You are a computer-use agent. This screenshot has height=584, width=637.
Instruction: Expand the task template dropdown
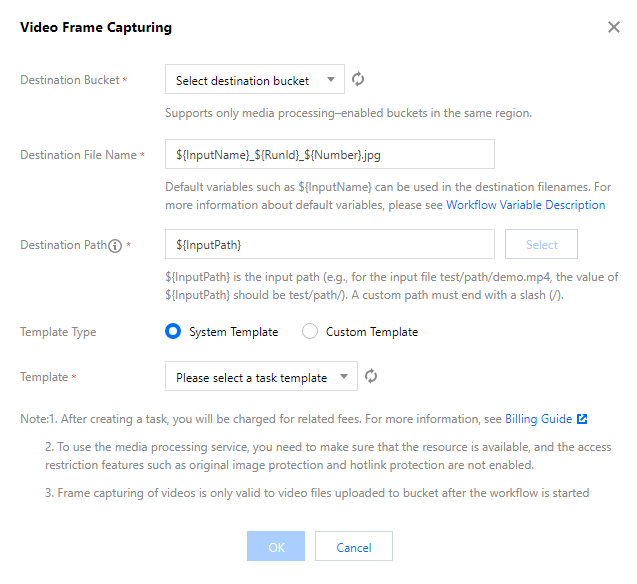click(x=260, y=377)
